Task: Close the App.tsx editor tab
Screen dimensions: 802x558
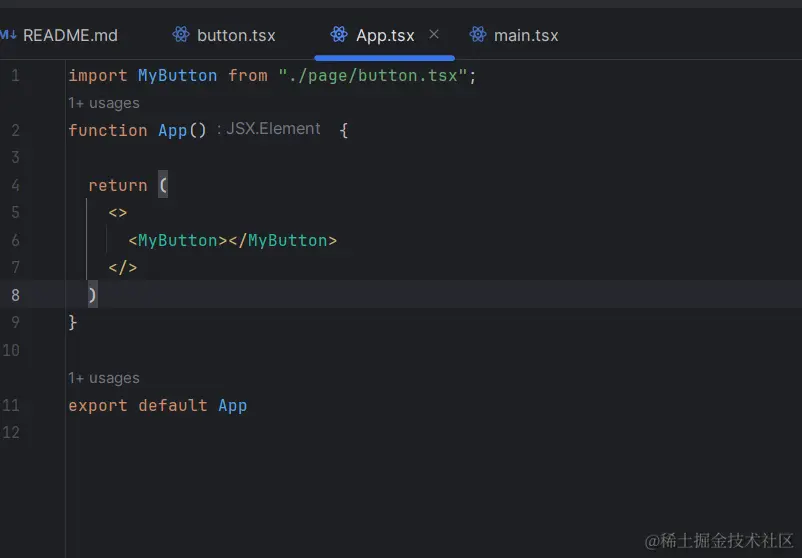Action: point(434,34)
